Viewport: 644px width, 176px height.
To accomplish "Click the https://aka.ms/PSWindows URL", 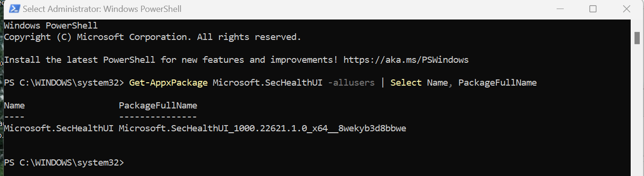I will click(x=406, y=60).
